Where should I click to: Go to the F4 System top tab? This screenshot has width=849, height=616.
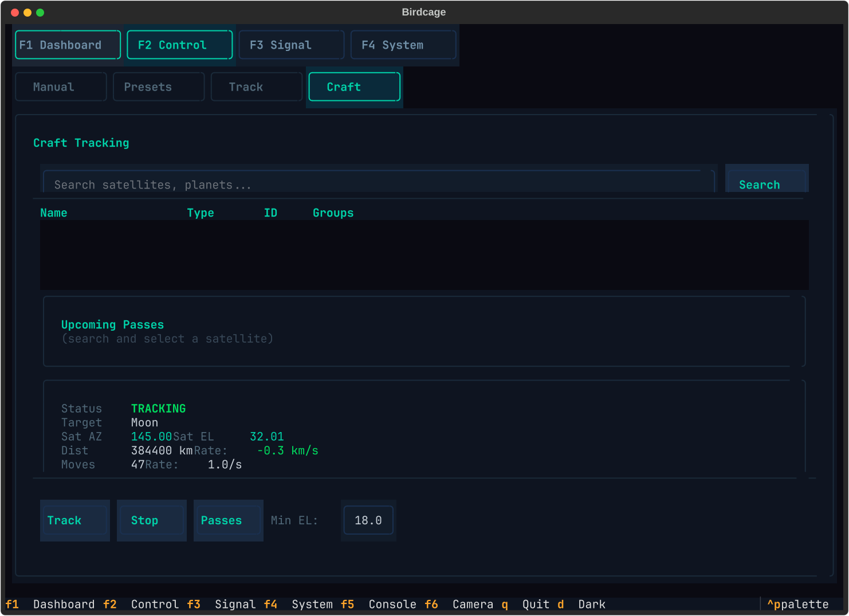click(403, 45)
